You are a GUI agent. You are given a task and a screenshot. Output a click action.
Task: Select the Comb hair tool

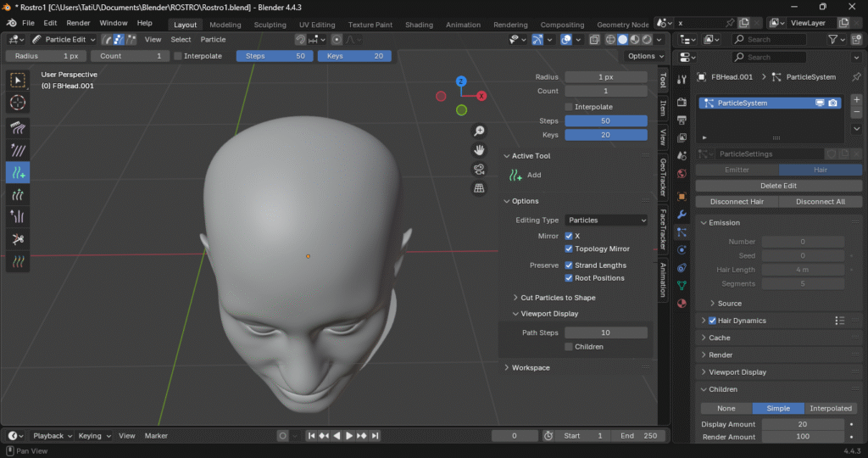point(18,128)
